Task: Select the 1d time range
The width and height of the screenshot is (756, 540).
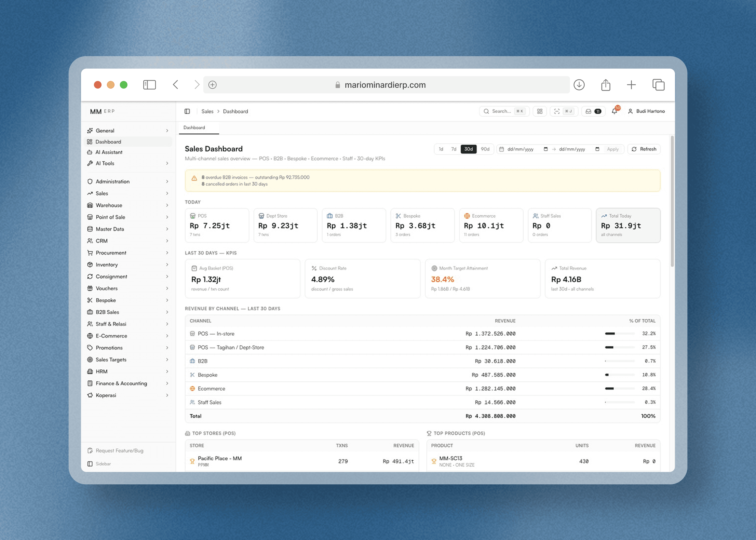Action: click(x=441, y=149)
